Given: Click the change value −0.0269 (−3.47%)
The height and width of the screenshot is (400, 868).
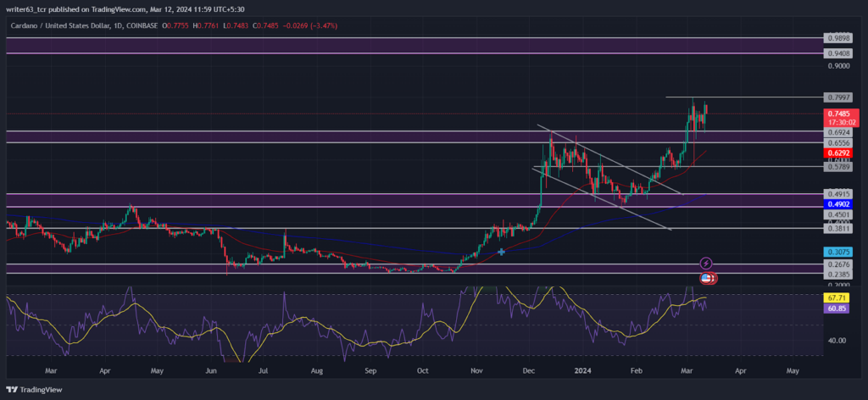Looking at the screenshot, I should click(x=309, y=26).
